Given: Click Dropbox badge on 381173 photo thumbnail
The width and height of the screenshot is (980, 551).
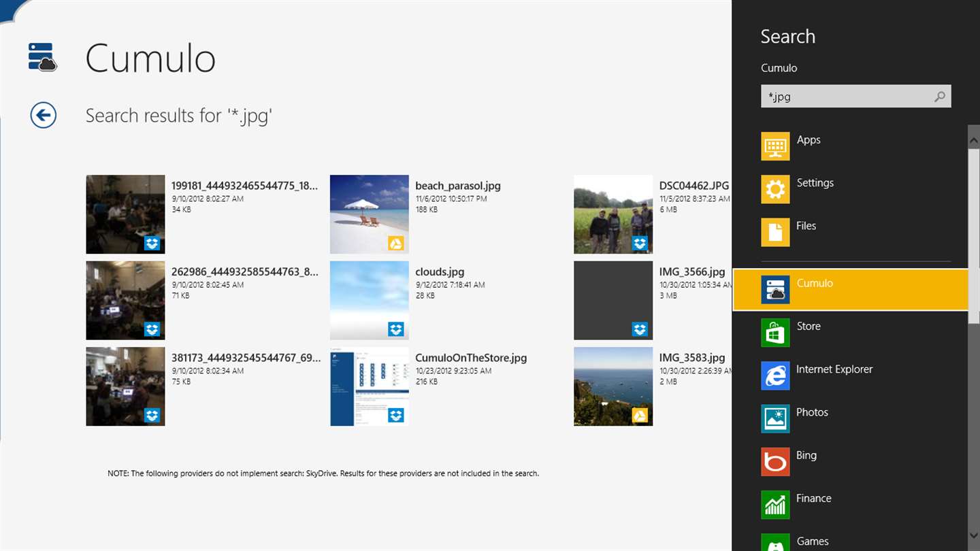Looking at the screenshot, I should 152,415.
